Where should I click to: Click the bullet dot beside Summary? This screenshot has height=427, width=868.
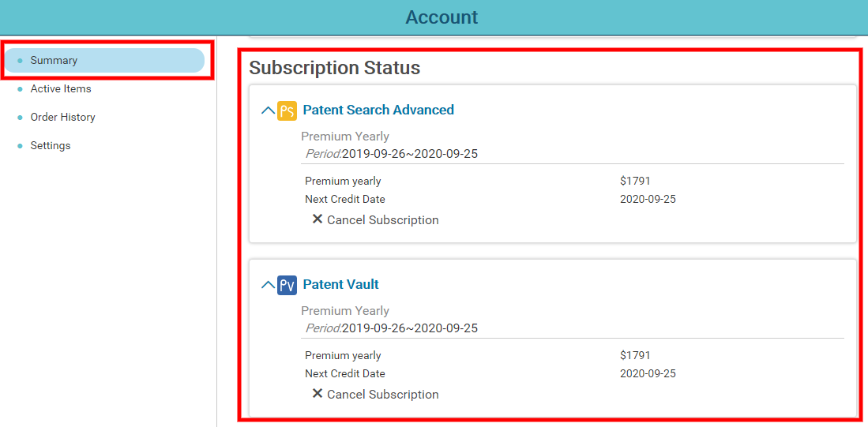pyautogui.click(x=21, y=60)
